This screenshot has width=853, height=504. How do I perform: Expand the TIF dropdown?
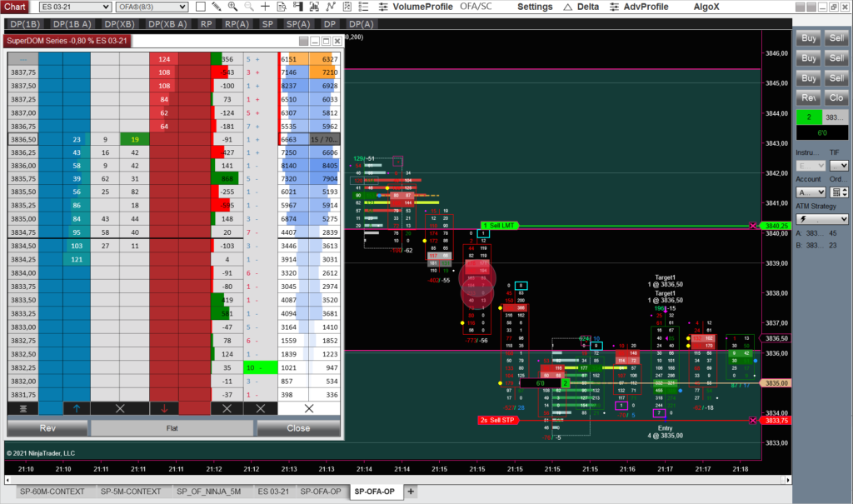click(839, 166)
